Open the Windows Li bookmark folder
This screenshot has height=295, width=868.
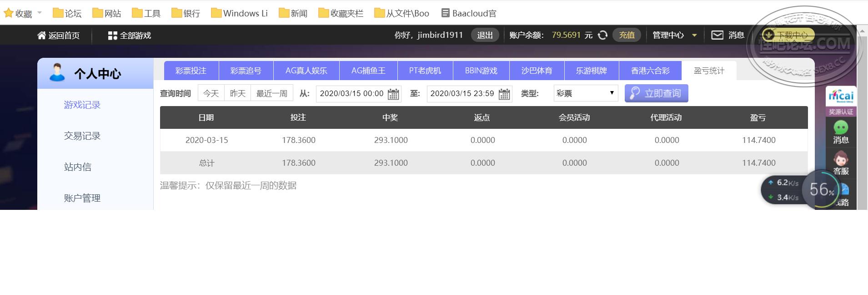[x=239, y=13]
